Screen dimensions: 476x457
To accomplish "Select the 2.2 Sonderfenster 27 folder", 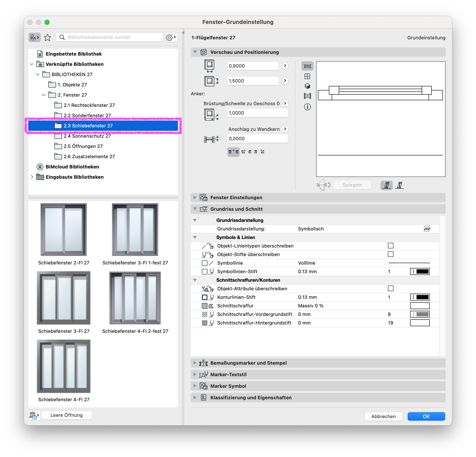I will click(x=82, y=115).
